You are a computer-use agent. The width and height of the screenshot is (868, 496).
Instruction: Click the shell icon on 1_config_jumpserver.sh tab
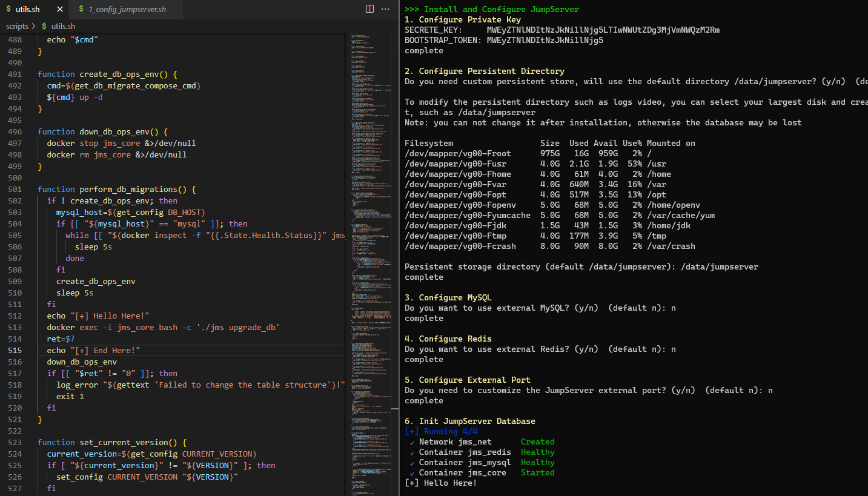pyautogui.click(x=81, y=9)
